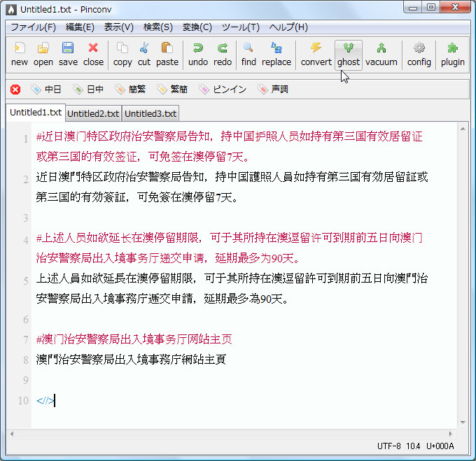The image size is (476, 461).
Task: Place cursor in line 8 text 澳門治安警察局
Action: [x=76, y=360]
